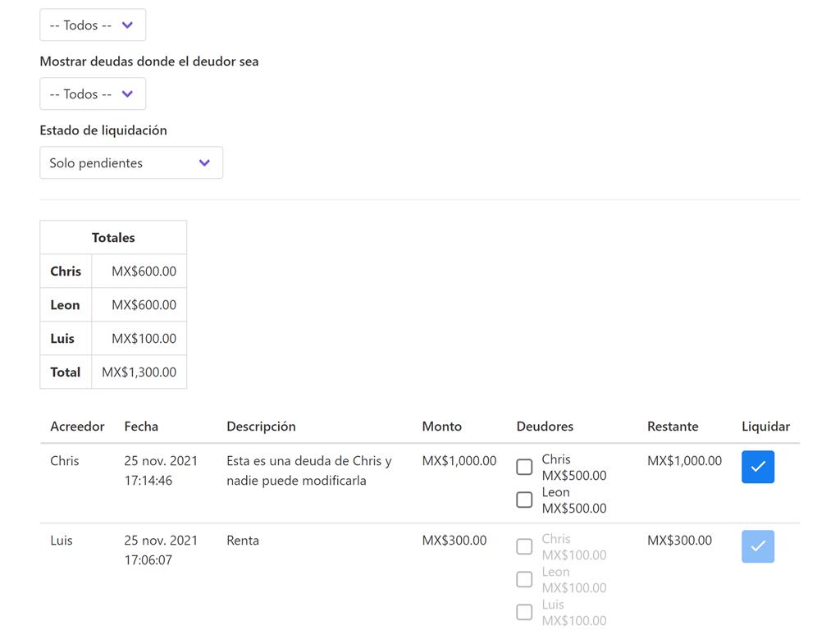Click the faded checkmark in the Renta row
Screen dimensions: 840x630
757,546
